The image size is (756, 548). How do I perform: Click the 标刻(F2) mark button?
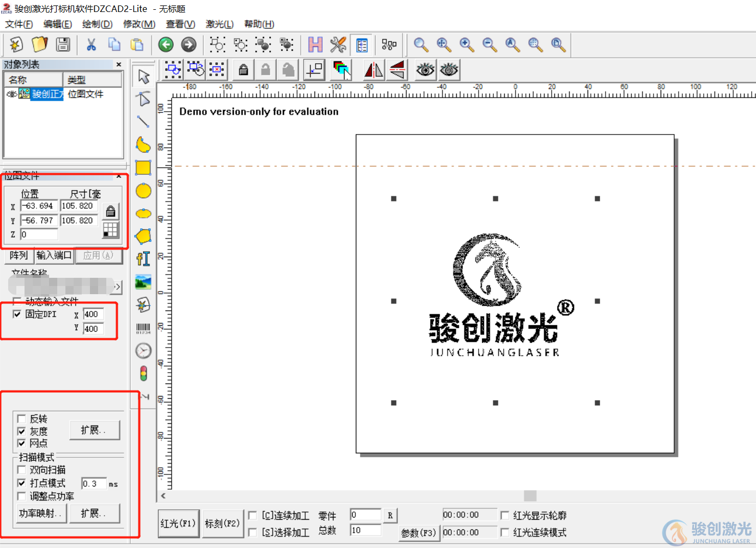[x=222, y=523]
